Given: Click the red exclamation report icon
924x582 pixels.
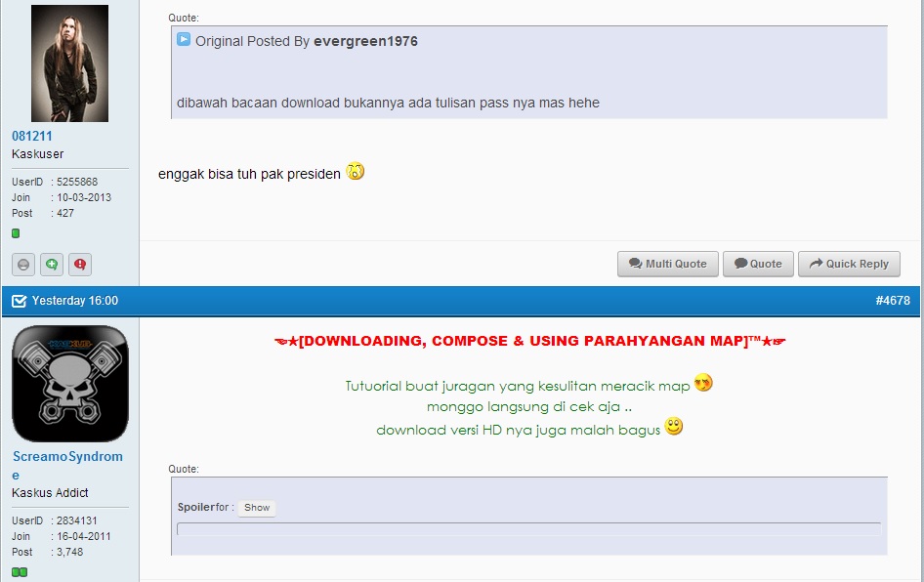Looking at the screenshot, I should tap(79, 264).
